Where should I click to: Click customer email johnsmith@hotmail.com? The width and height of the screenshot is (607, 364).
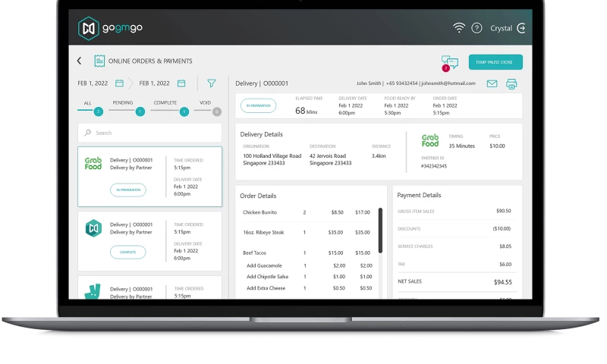(448, 83)
